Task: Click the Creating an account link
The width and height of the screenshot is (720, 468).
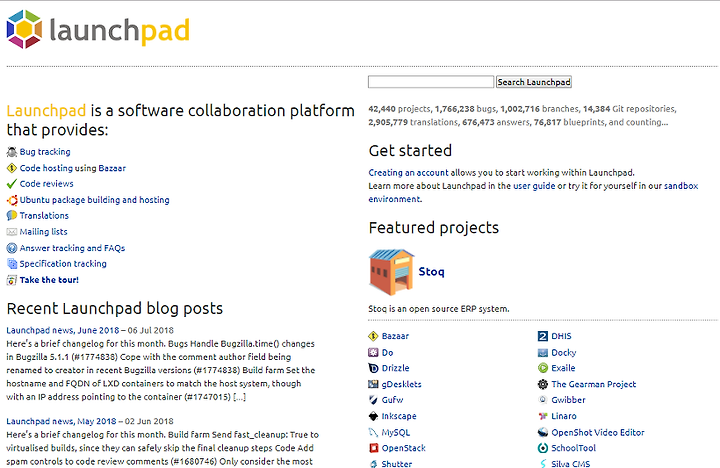Action: coord(408,173)
